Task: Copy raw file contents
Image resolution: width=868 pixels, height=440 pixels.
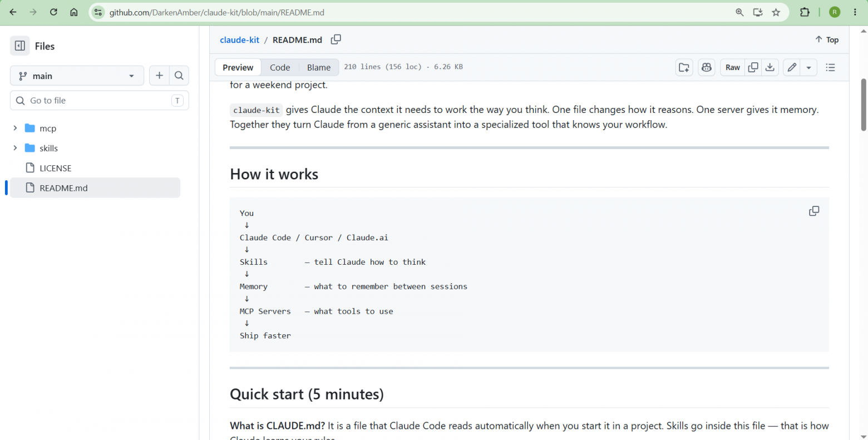Action: coord(753,67)
